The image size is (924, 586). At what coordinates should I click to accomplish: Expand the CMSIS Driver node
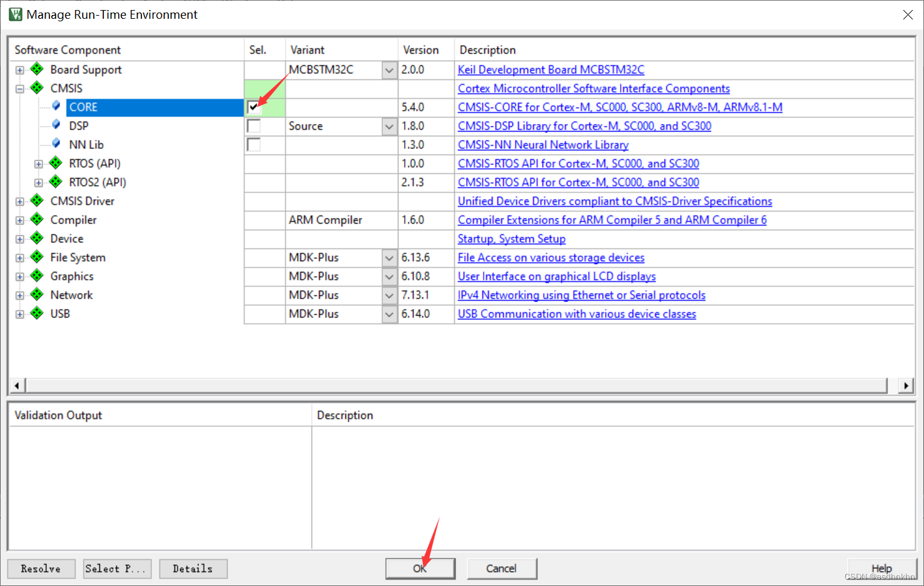coord(20,202)
